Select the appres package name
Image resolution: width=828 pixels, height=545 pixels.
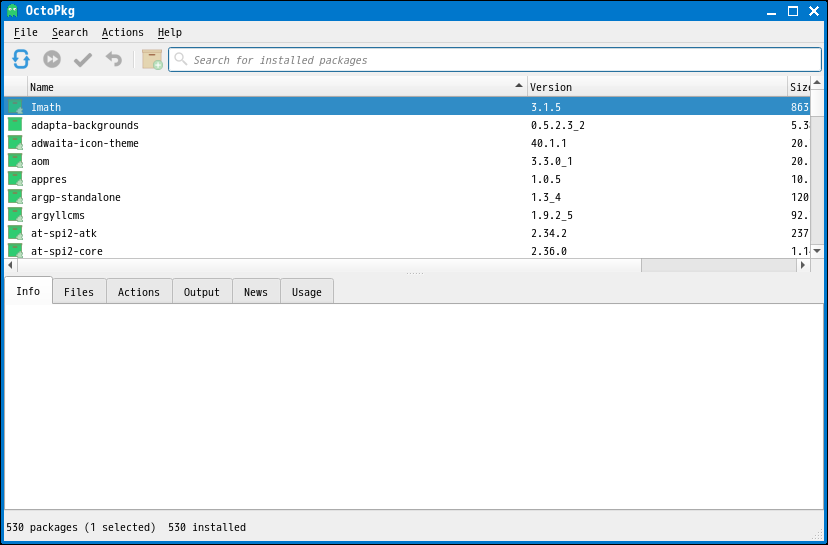pyautogui.click(x=49, y=179)
